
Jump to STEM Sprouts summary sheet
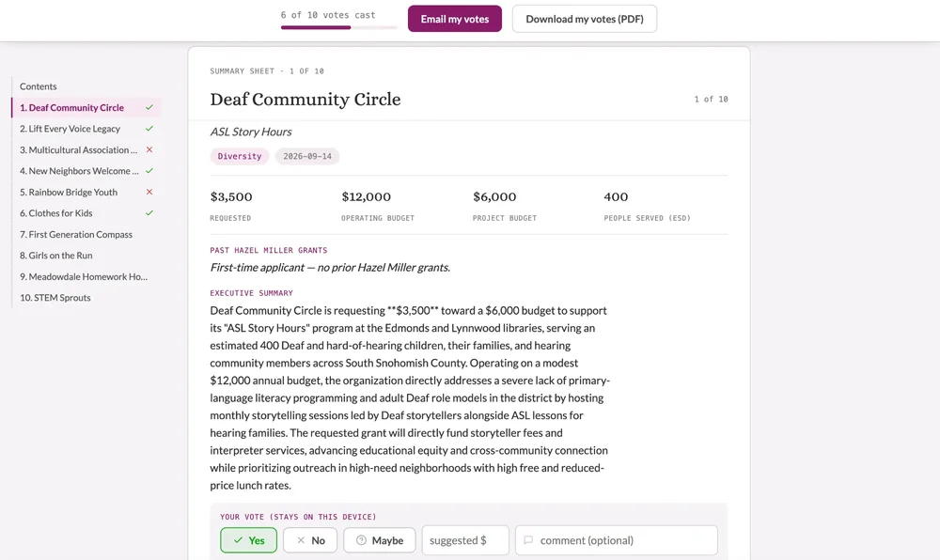tap(55, 298)
